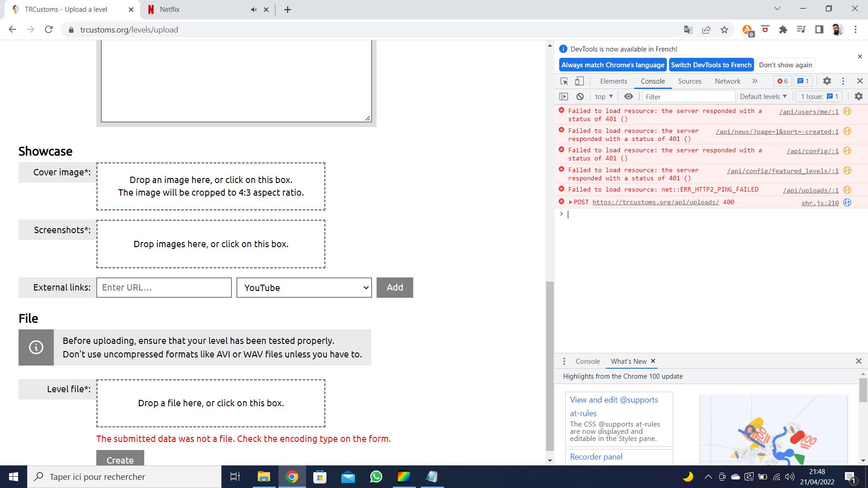The height and width of the screenshot is (488, 868).
Task: Open WhatsApp from the taskbar
Action: 376,477
